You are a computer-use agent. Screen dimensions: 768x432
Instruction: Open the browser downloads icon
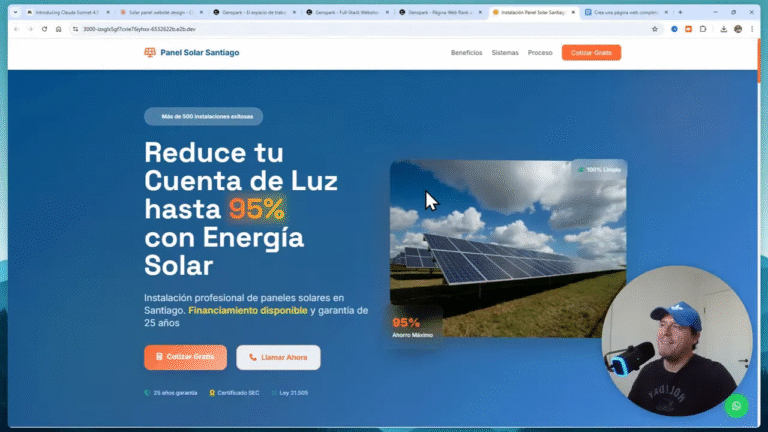pyautogui.click(x=723, y=29)
